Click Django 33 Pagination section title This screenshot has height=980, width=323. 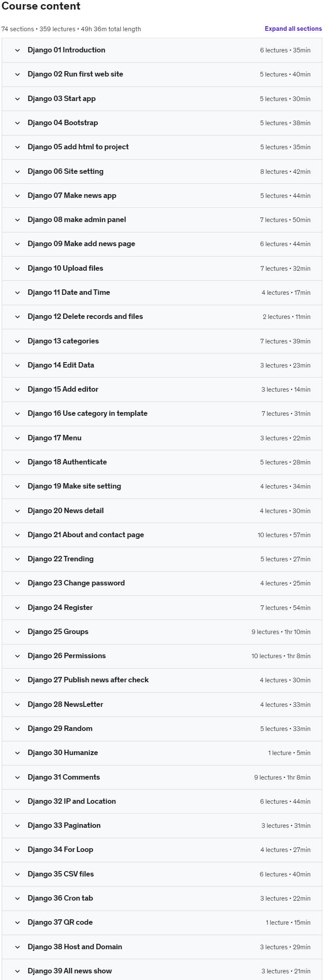point(64,825)
